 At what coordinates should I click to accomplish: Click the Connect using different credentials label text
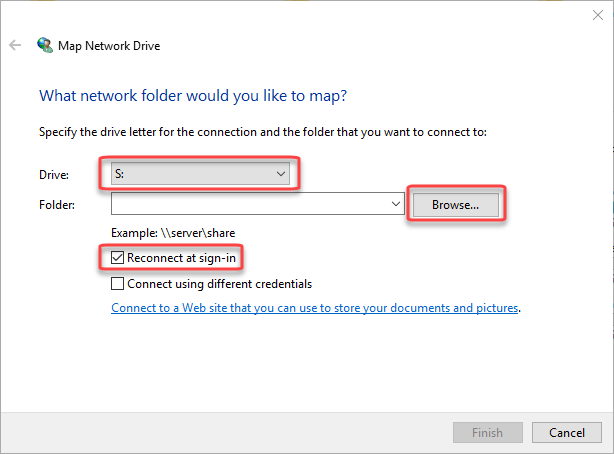coord(219,284)
